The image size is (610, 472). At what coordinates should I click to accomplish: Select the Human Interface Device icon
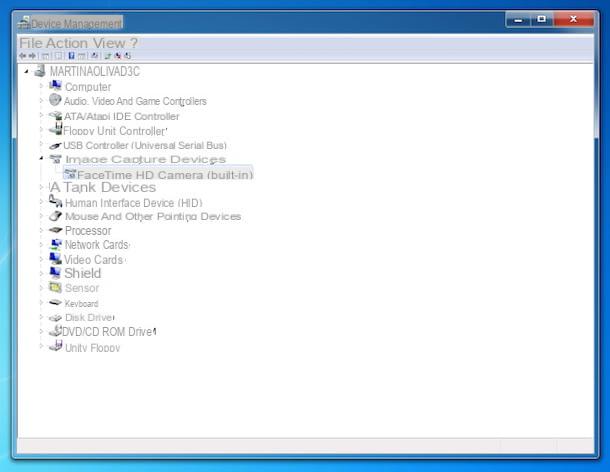(x=56, y=201)
